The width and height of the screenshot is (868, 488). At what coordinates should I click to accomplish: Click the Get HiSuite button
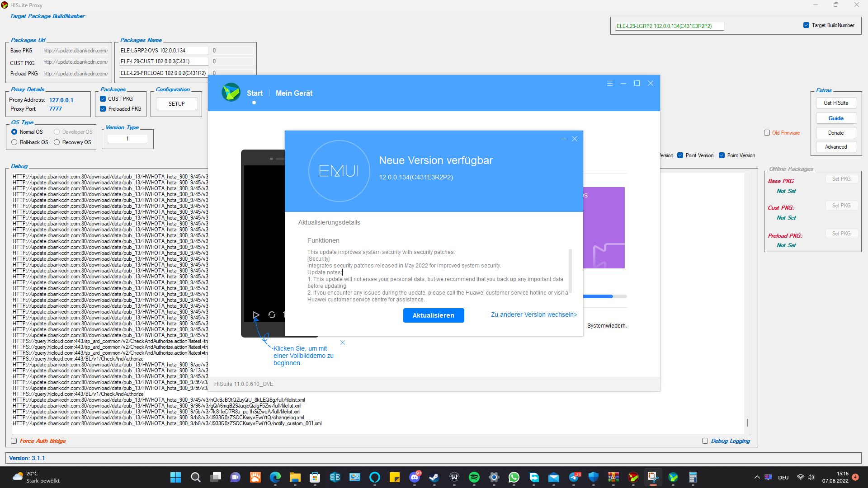836,103
